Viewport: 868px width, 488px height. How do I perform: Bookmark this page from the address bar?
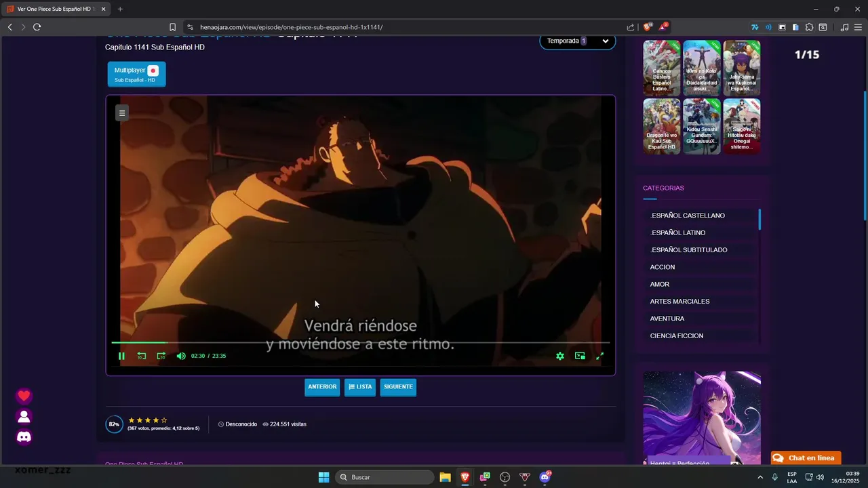172,27
